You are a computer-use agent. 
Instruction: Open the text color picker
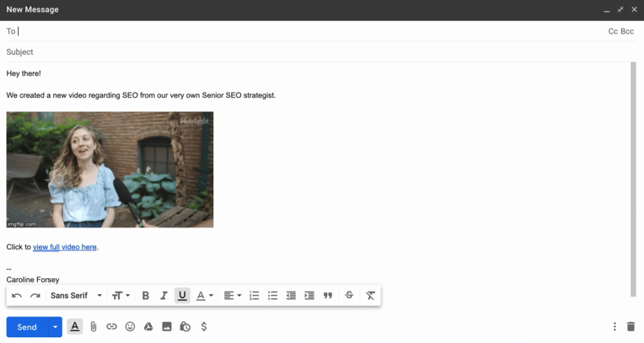[204, 295]
